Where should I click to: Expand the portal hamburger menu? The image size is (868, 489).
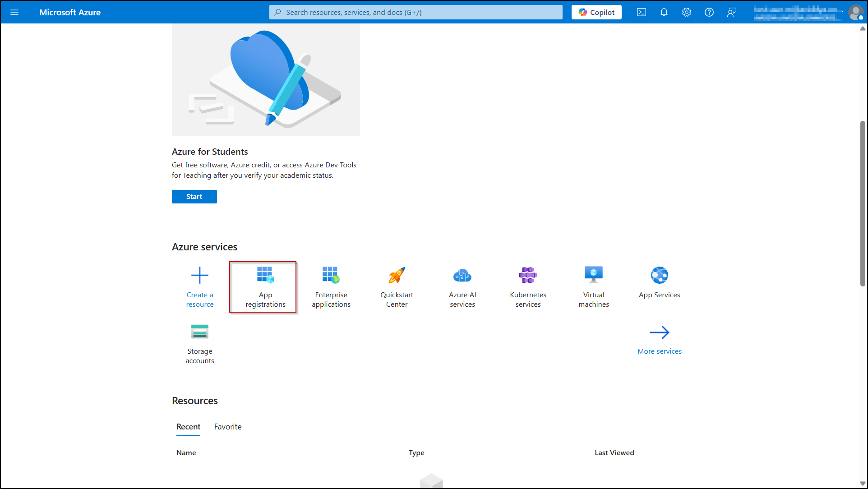[x=14, y=12]
